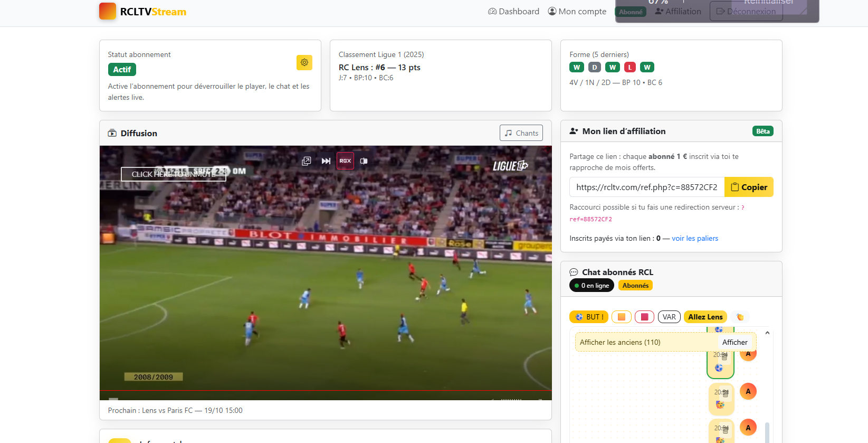Go to Mon compte
Screen dimensions: 868x443
click(577, 12)
